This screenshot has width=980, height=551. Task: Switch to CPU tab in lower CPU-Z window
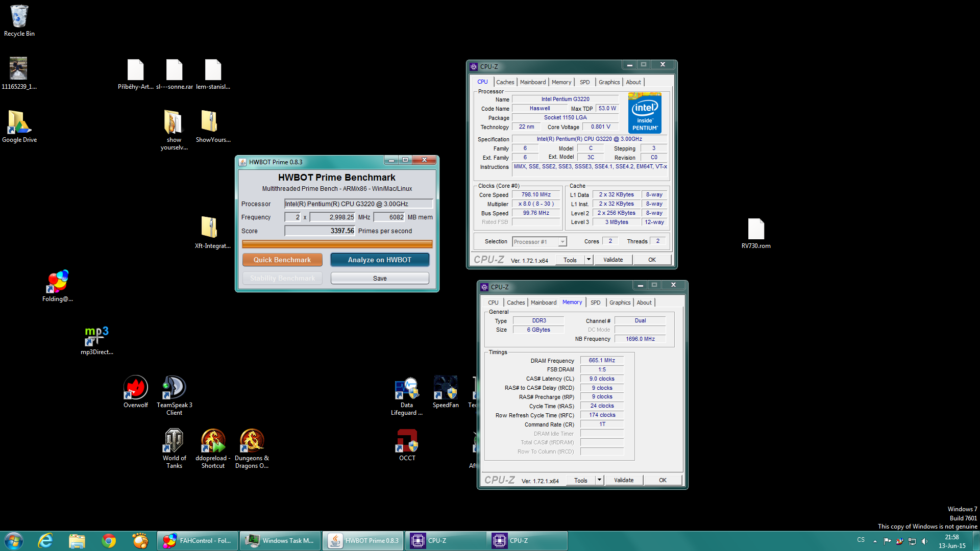tap(493, 303)
